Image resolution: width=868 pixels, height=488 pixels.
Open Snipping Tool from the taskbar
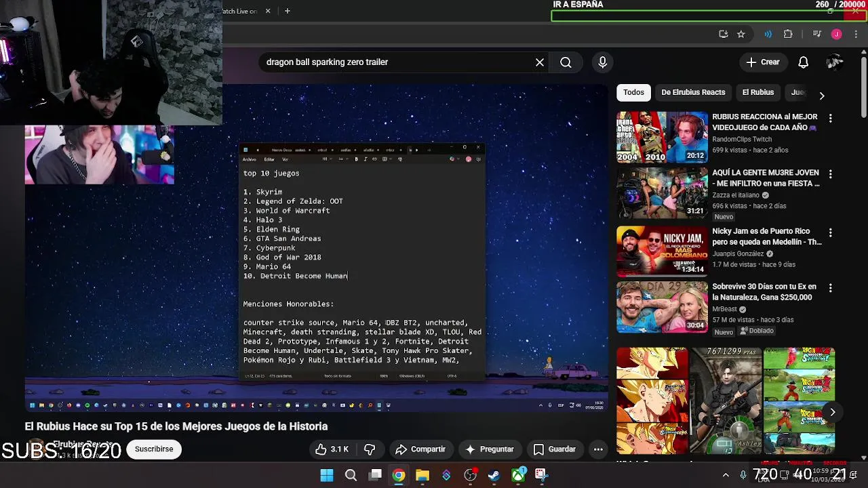point(541,475)
